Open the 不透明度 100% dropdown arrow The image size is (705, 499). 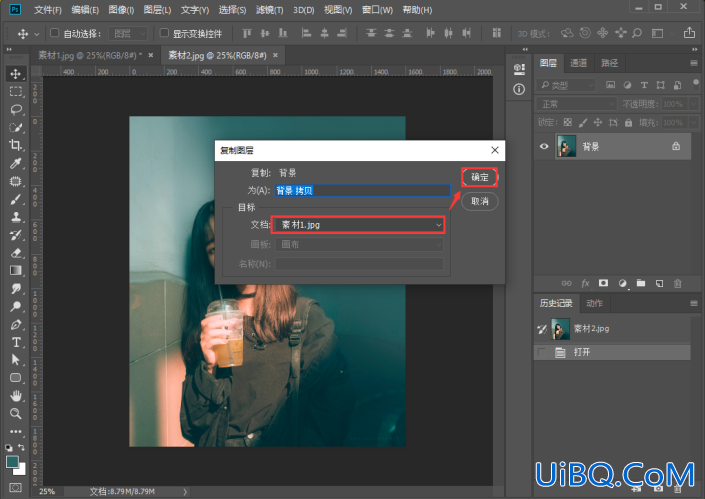pos(693,104)
